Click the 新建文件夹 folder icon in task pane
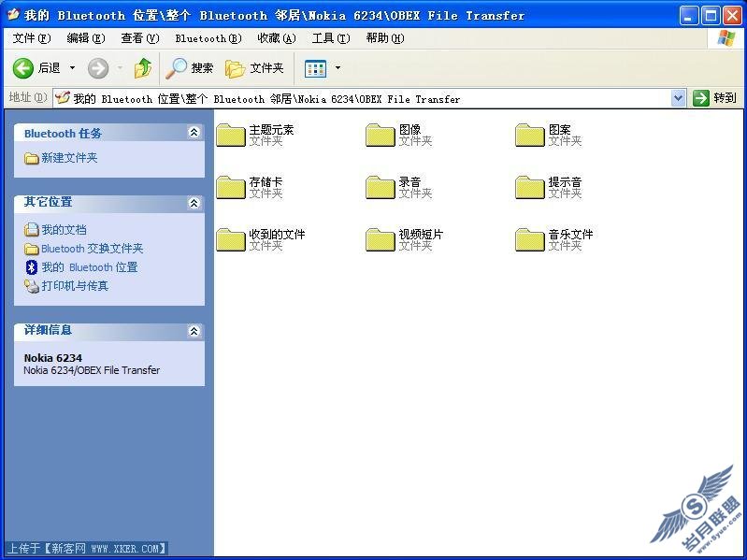Screen dimensions: 747x560 (x=32, y=158)
